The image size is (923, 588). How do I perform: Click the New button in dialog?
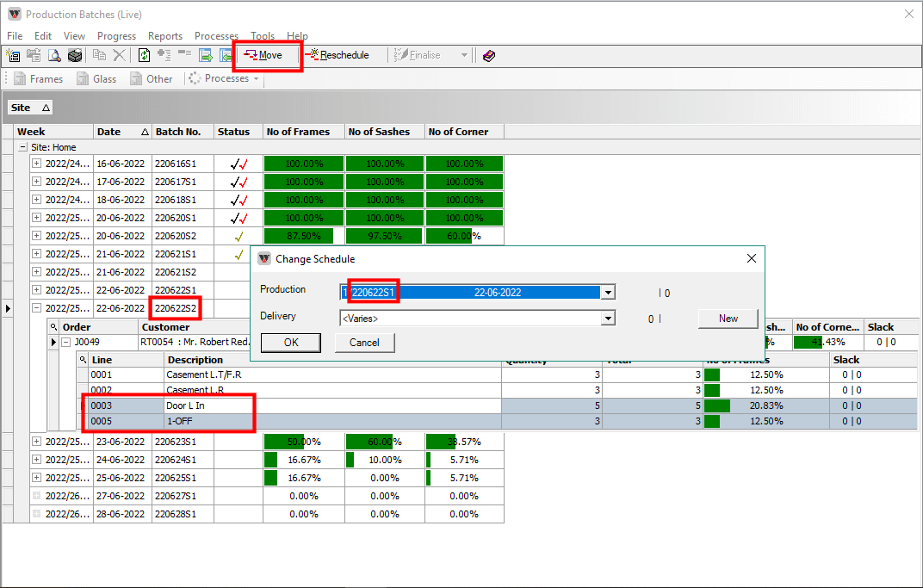[x=728, y=319]
